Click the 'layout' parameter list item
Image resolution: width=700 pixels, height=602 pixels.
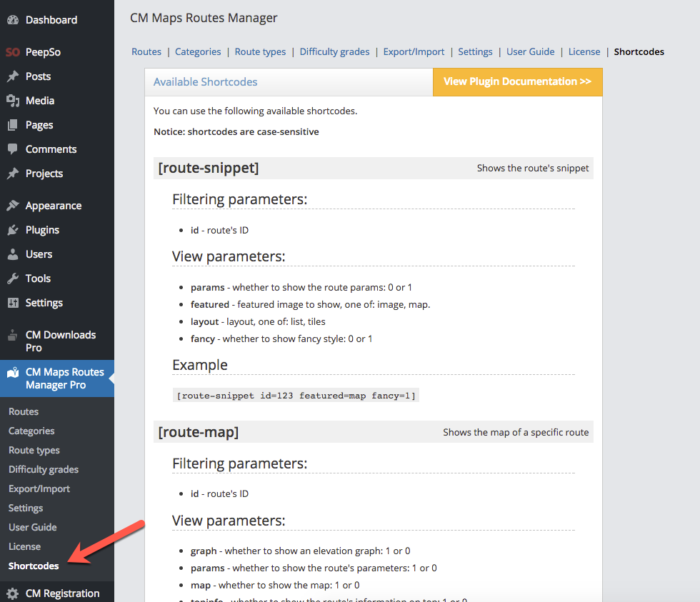pos(258,322)
